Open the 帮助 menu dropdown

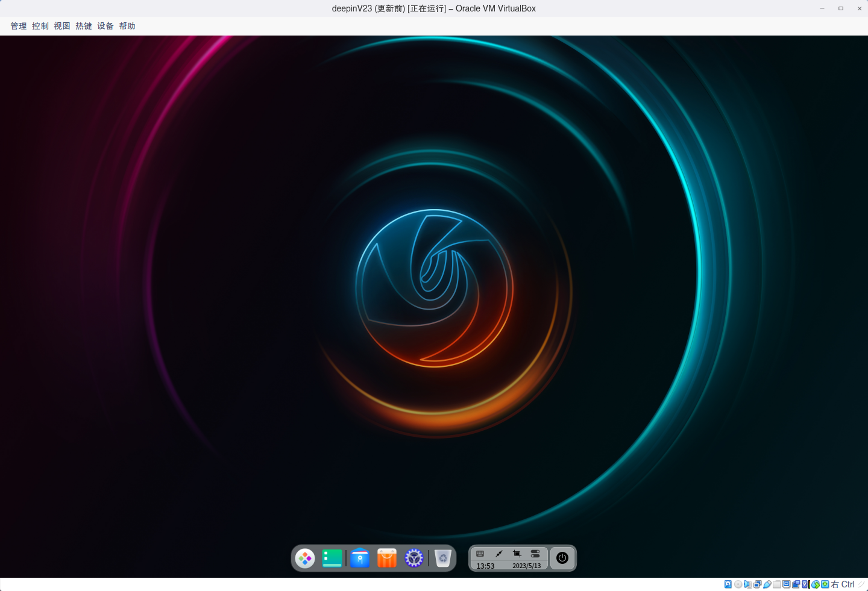pos(127,26)
